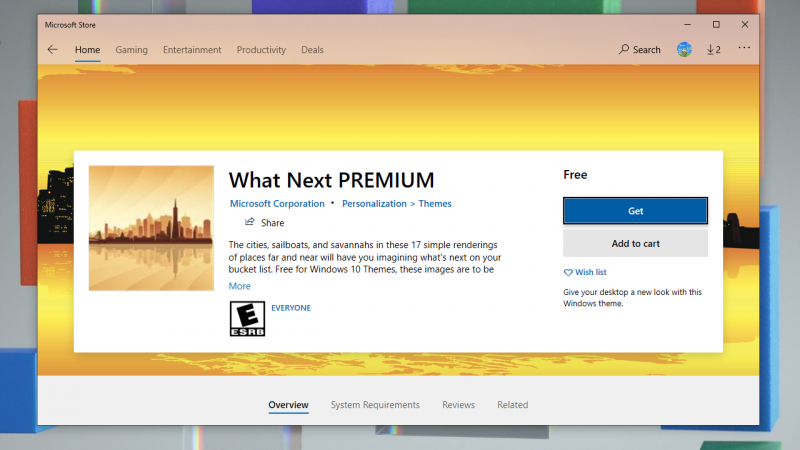The height and width of the screenshot is (450, 800).
Task: Show the System Requirements section
Action: 375,405
